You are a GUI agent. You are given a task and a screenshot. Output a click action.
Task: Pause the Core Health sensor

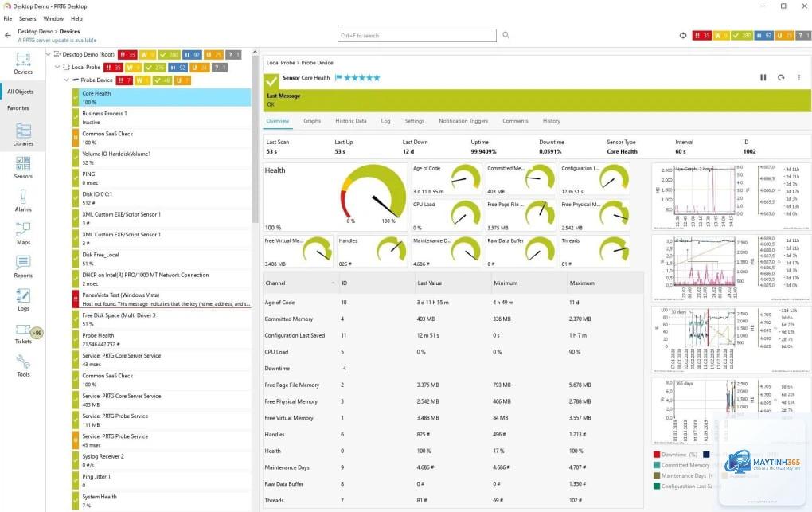(763, 77)
